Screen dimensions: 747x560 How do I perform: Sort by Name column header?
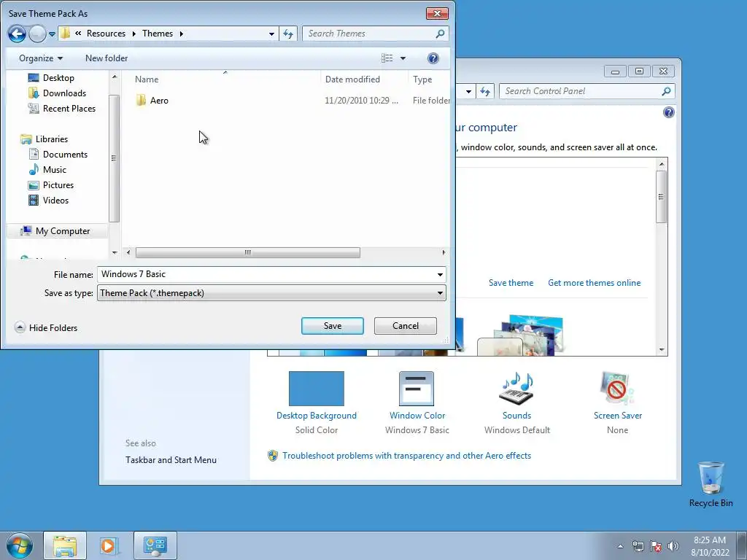146,79
